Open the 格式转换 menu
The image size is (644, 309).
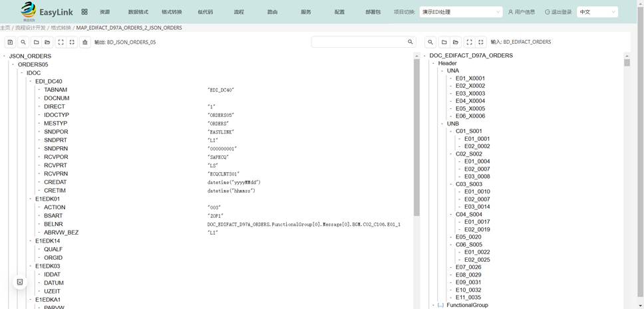pos(172,12)
